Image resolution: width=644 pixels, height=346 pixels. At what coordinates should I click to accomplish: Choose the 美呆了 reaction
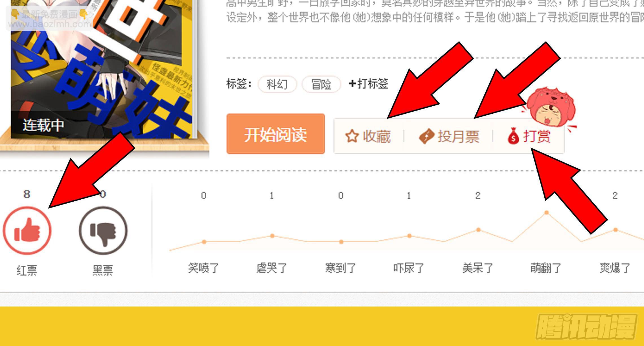pos(477,268)
